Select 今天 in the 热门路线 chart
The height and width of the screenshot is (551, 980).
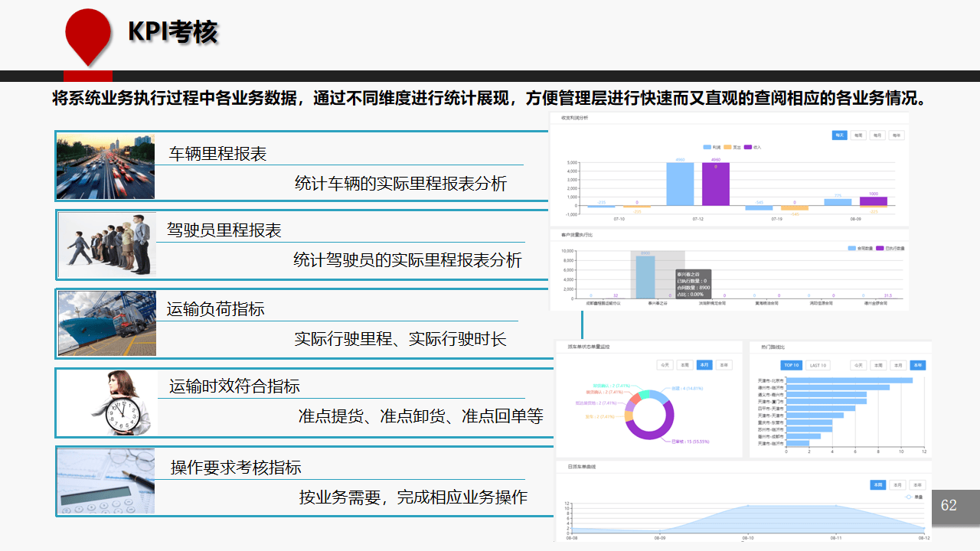858,365
